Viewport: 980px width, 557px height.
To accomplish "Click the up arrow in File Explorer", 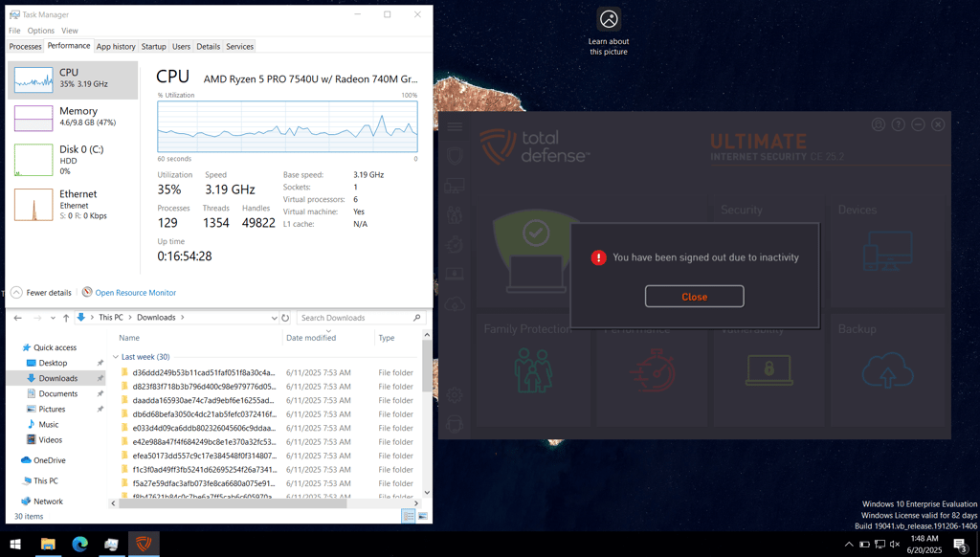I will point(66,318).
